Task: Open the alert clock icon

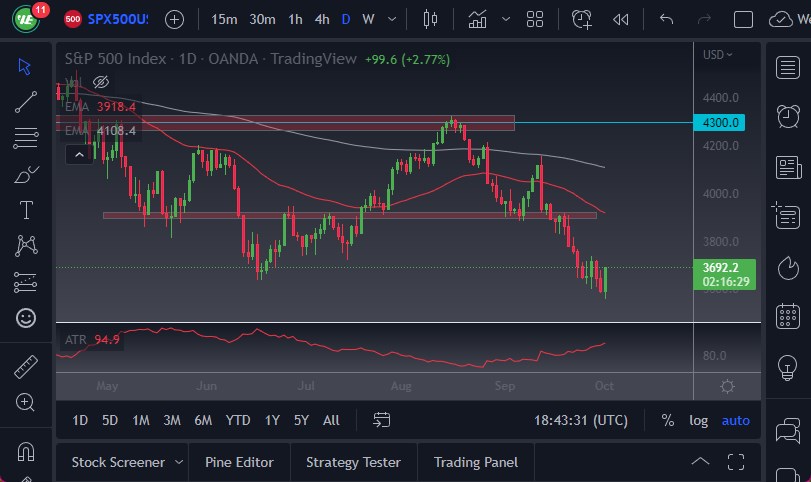Action: (581, 19)
